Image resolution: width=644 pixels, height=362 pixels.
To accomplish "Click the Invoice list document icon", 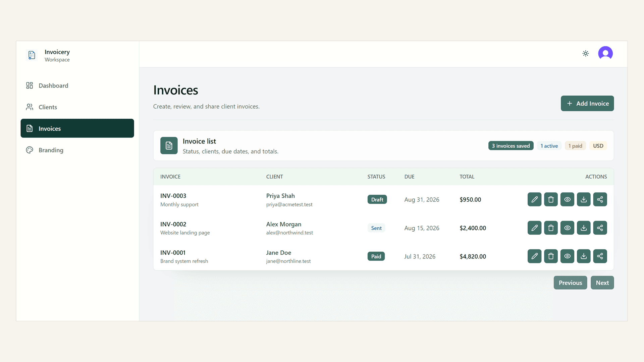I will click(x=169, y=145).
